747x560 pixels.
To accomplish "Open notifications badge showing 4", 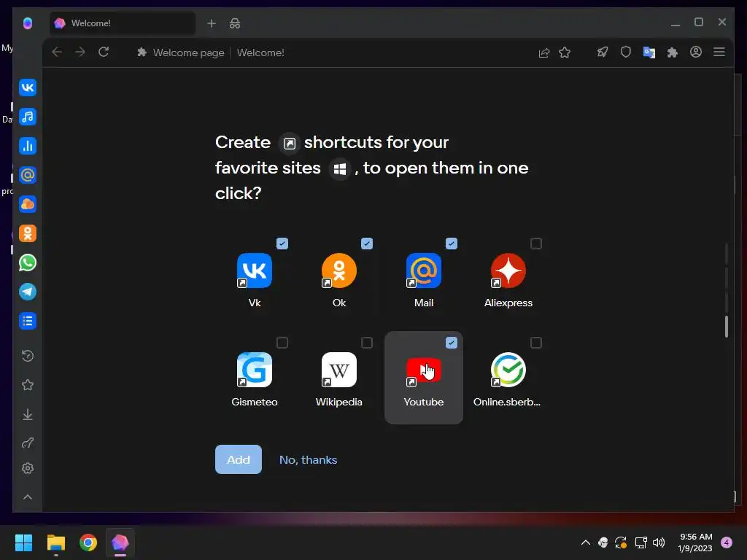I will (727, 542).
